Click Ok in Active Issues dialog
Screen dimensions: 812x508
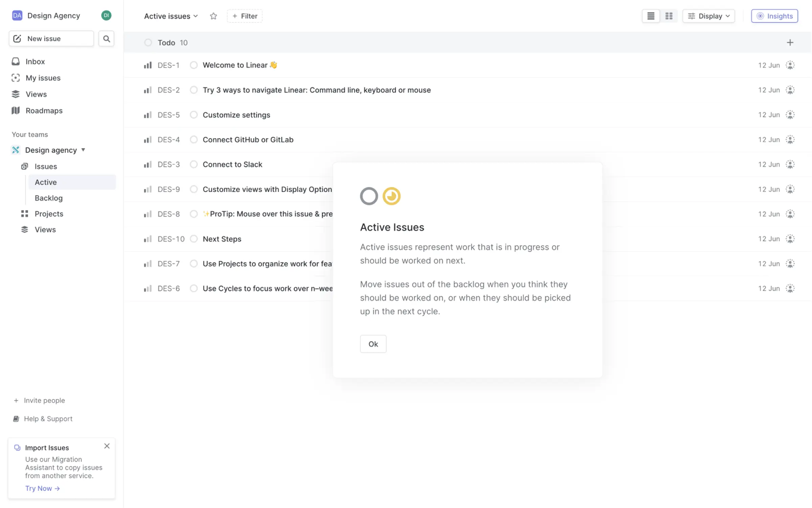click(373, 344)
